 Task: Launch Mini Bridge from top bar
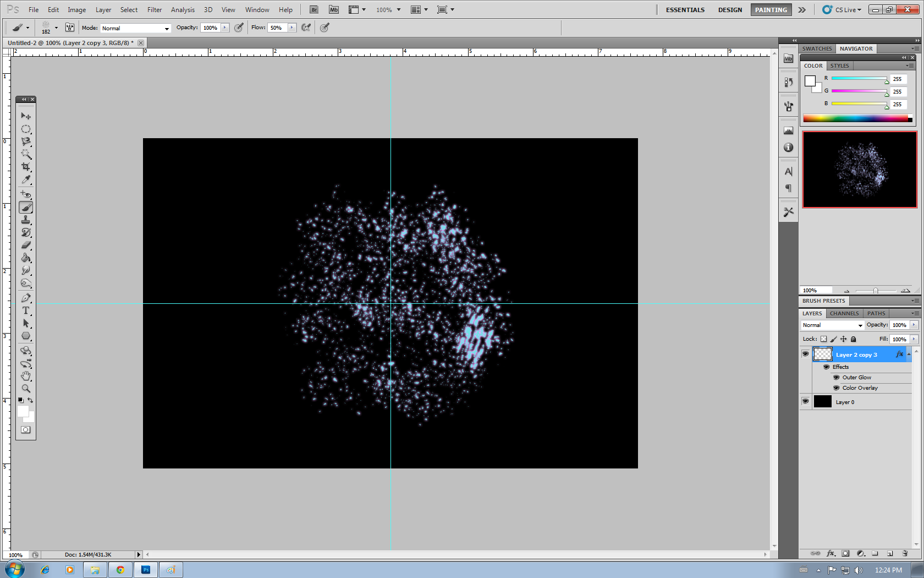point(334,10)
